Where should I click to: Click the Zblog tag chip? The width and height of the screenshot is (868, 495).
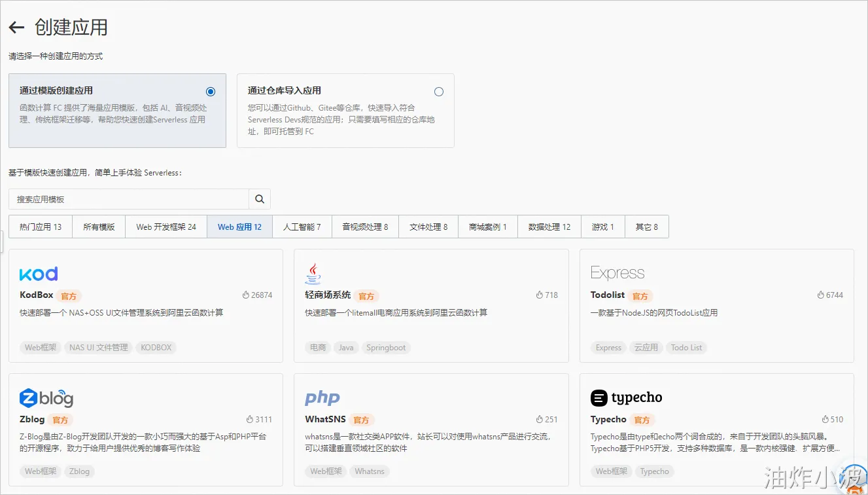coord(79,471)
